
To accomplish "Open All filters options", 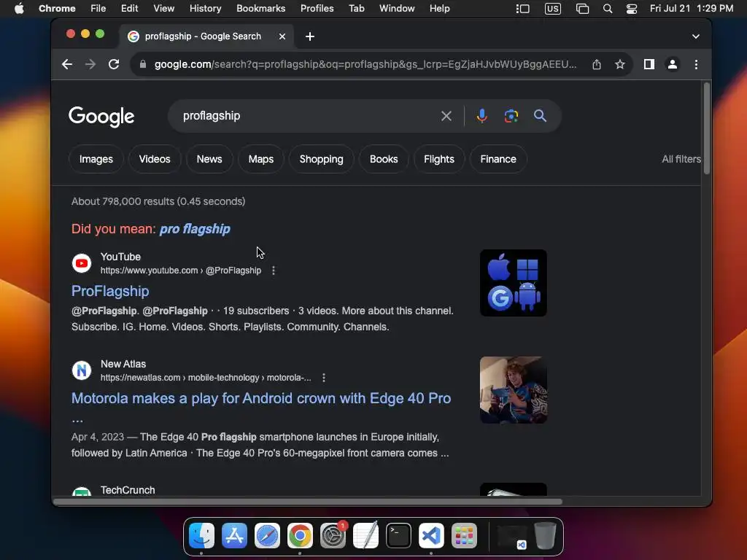I will (x=681, y=159).
